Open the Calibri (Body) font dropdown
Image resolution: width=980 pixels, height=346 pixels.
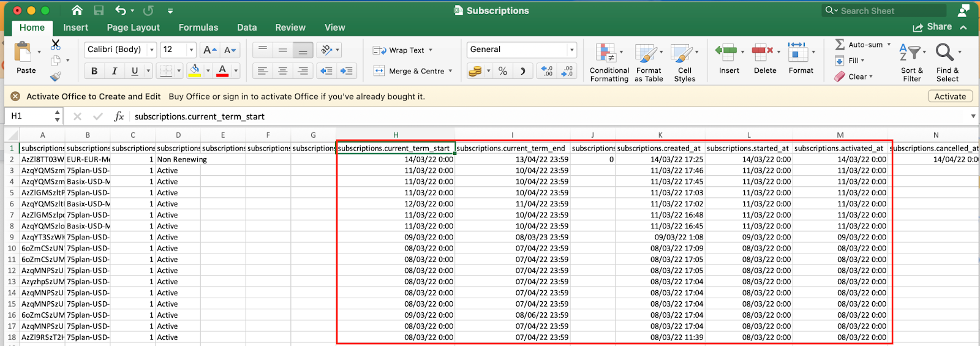(152, 50)
